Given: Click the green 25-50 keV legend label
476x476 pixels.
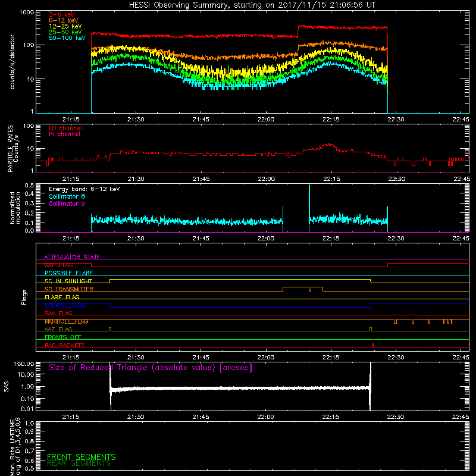Looking at the screenshot, I should pyautogui.click(x=65, y=32).
